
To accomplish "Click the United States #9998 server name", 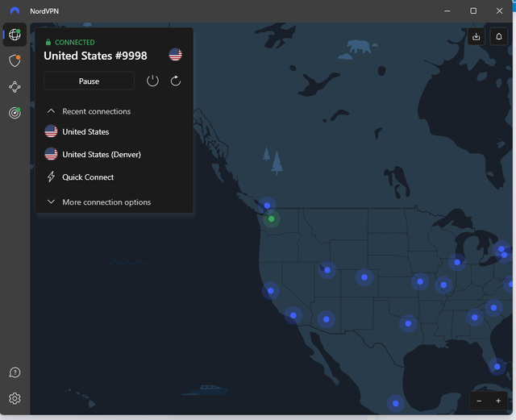I will click(x=95, y=56).
